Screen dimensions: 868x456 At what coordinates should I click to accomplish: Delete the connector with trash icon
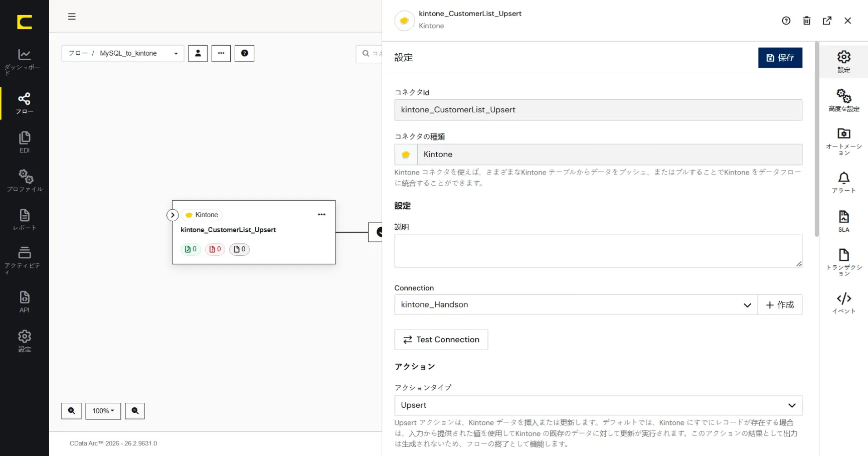pos(807,21)
